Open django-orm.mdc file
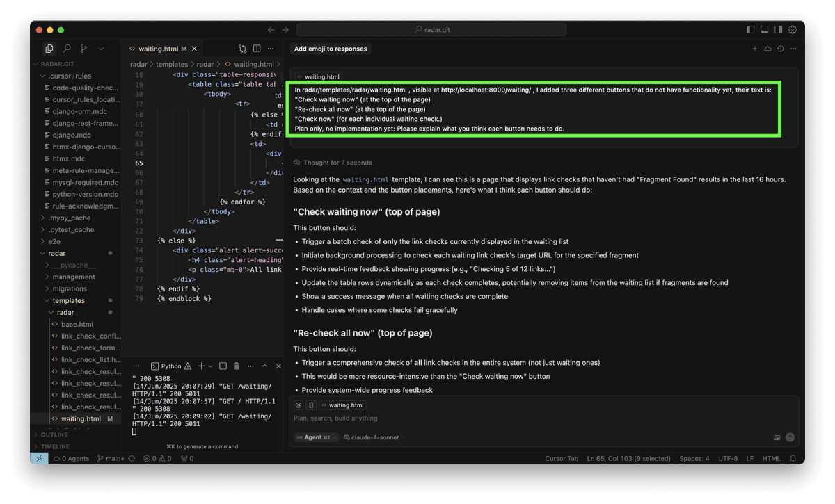 [80, 111]
